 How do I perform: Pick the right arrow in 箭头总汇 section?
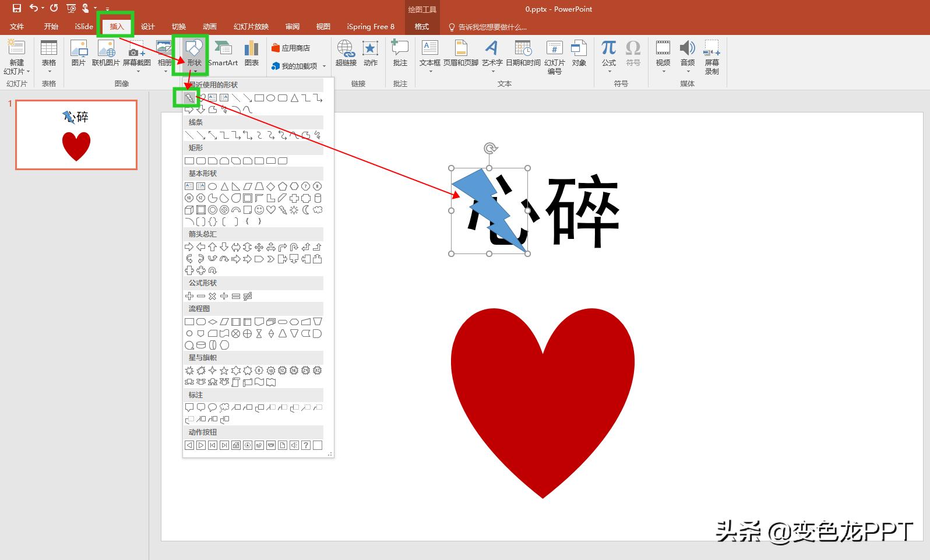click(x=189, y=247)
